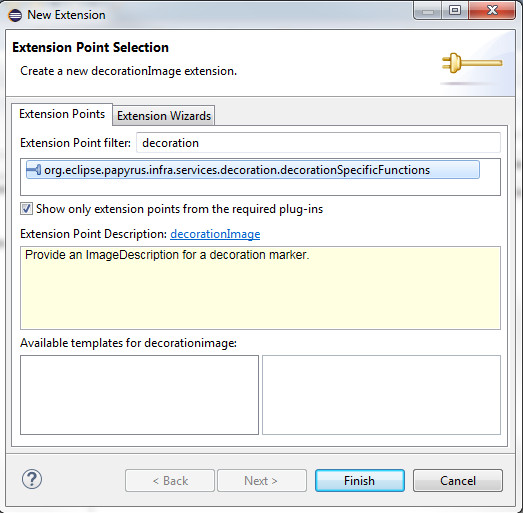Viewport: 523px width, 513px height.
Task: Click the Extension Point filter text field
Action: [318, 143]
